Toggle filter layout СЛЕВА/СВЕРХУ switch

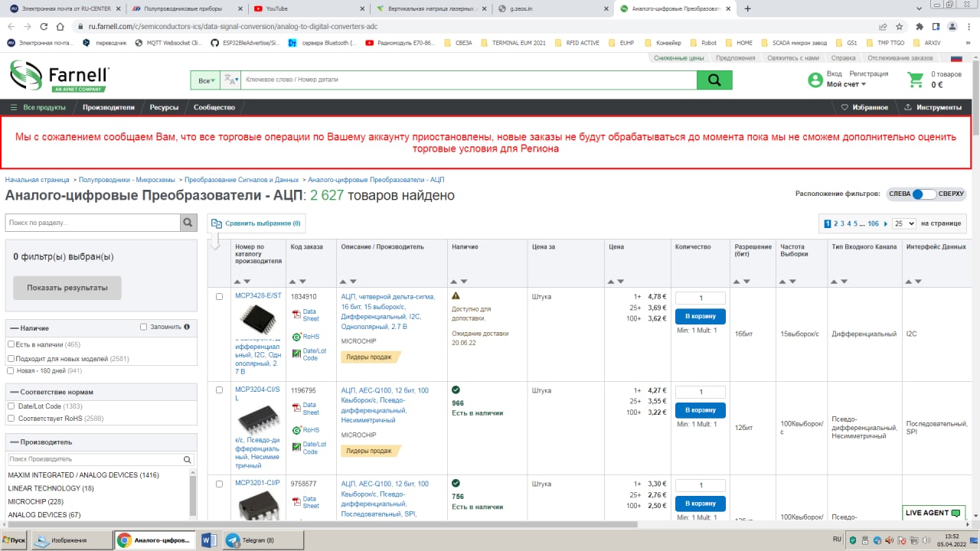[x=926, y=194]
